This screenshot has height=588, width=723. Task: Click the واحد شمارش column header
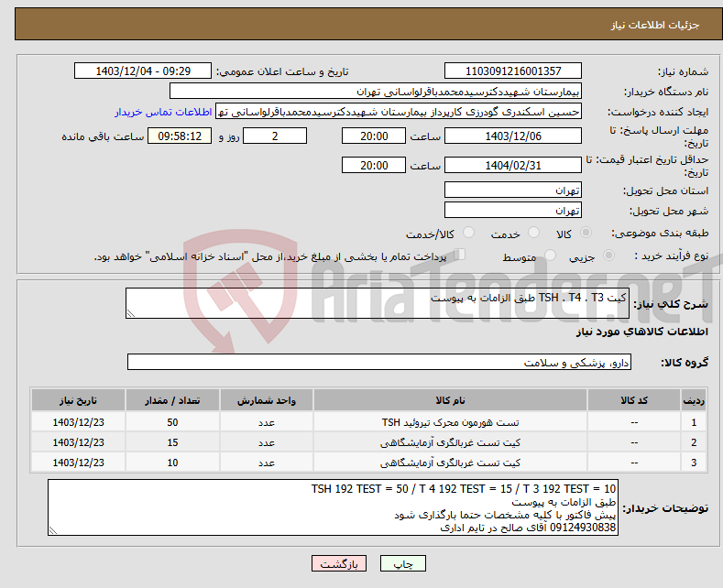(267, 400)
